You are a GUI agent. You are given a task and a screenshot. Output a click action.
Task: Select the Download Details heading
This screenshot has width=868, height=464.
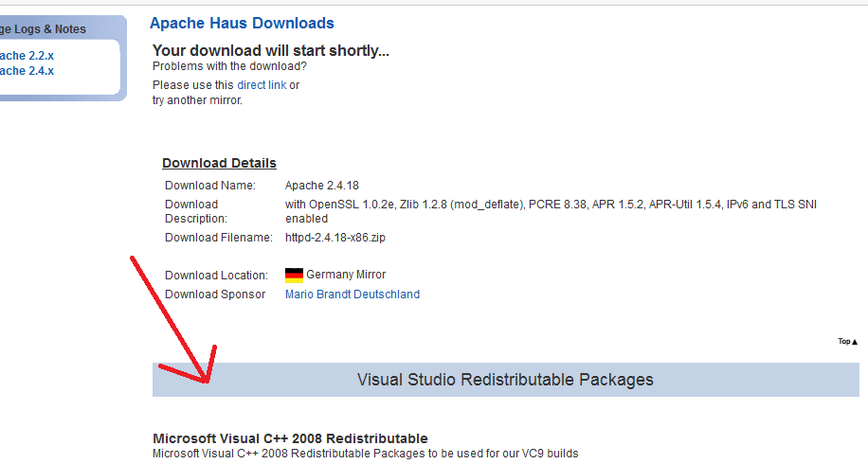tap(219, 163)
